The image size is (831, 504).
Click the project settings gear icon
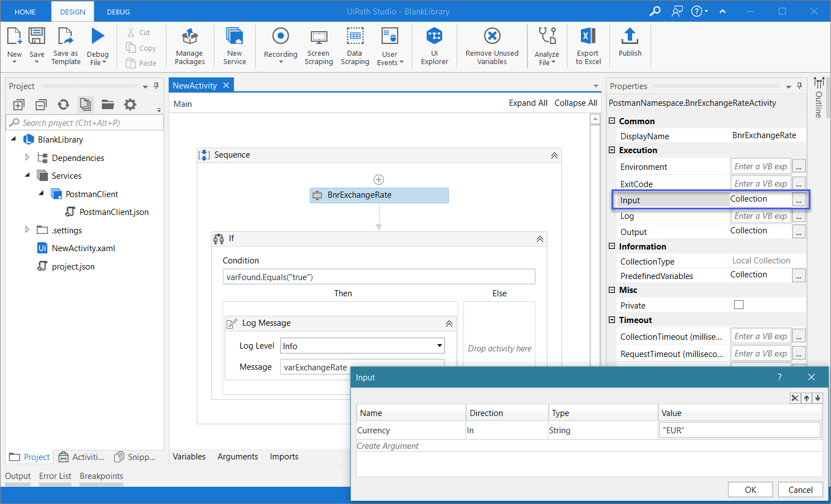coord(130,105)
